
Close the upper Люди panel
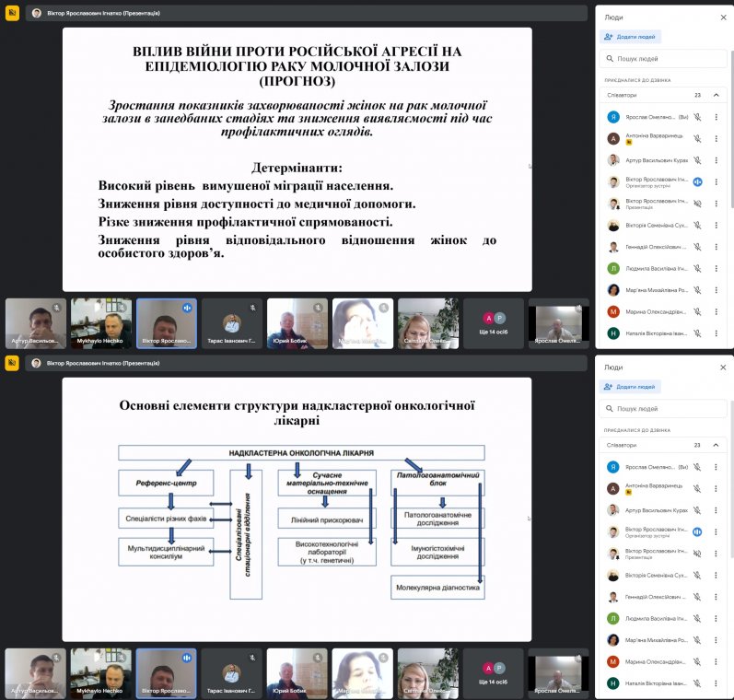723,17
